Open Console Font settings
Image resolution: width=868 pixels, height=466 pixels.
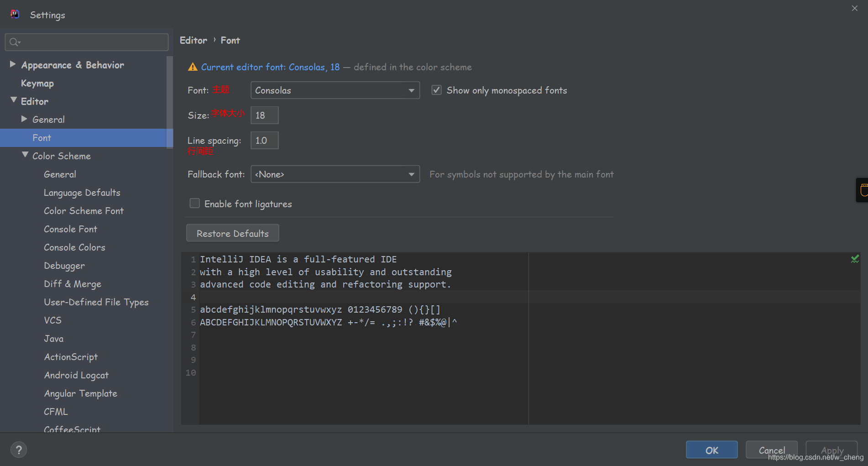(x=70, y=229)
